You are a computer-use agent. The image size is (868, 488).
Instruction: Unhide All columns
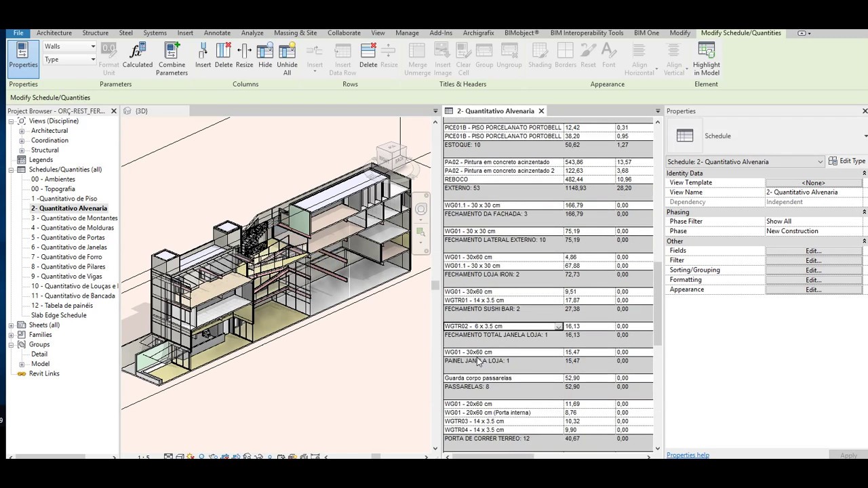287,59
